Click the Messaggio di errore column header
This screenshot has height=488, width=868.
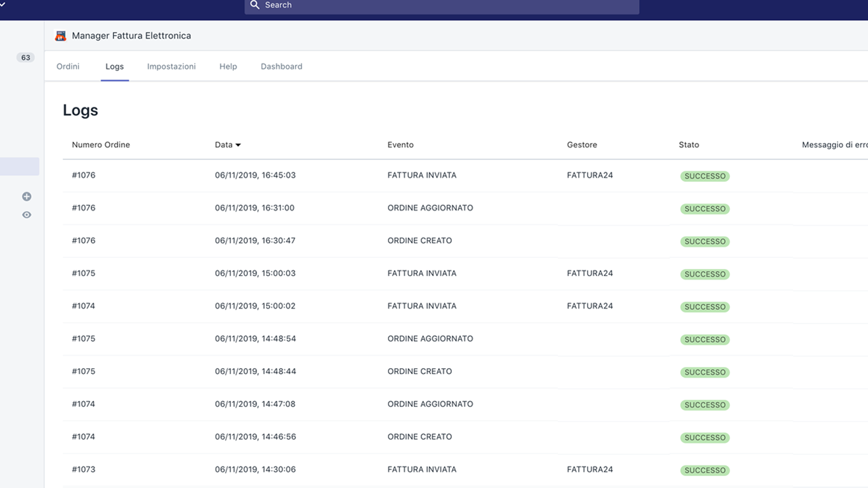click(x=835, y=145)
